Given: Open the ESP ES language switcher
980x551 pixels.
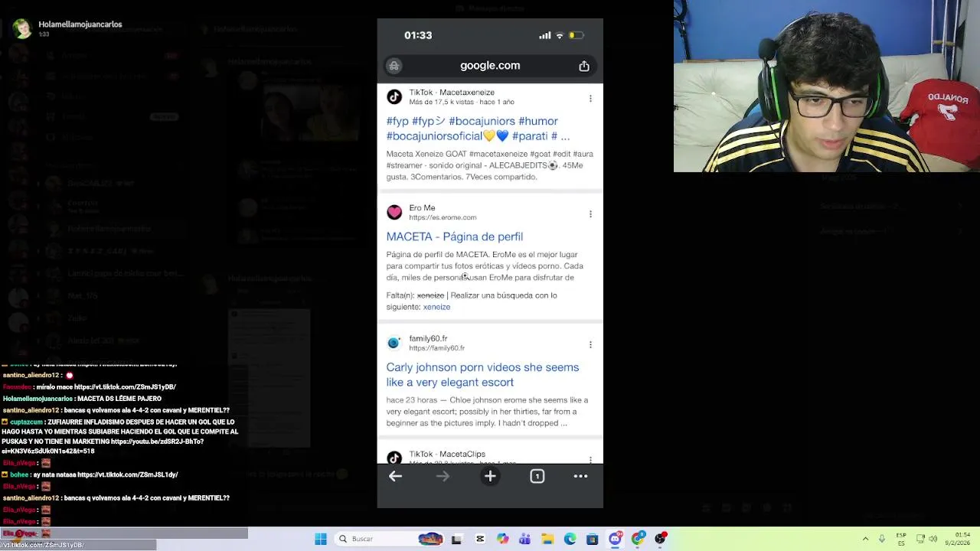Looking at the screenshot, I should [901, 539].
